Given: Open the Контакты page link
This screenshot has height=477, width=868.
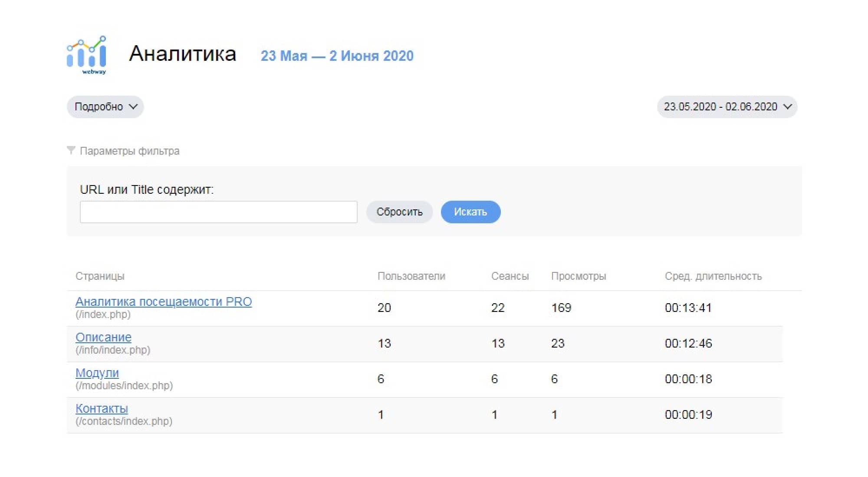Looking at the screenshot, I should pos(102,408).
